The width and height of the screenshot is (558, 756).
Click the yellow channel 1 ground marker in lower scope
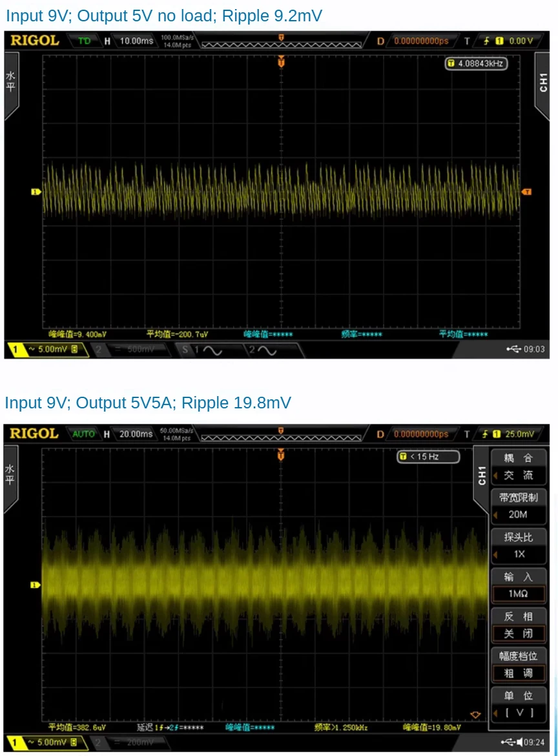click(x=36, y=585)
